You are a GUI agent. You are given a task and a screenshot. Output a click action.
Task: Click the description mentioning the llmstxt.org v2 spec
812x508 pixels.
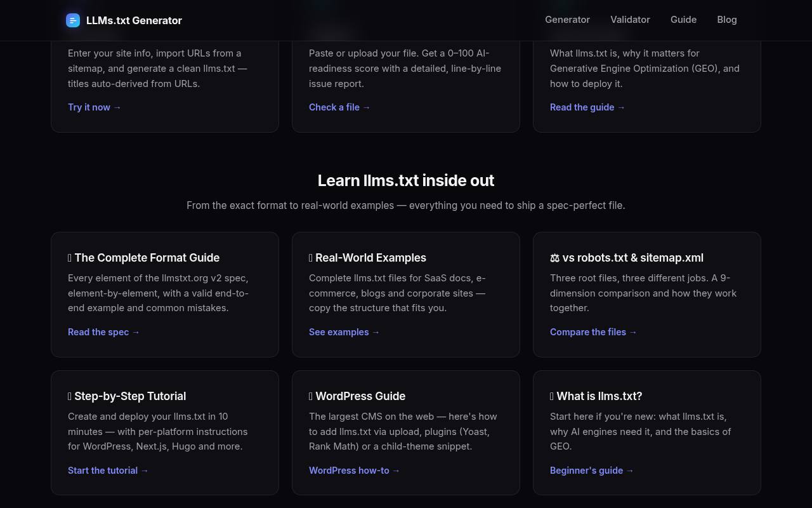coord(158,293)
